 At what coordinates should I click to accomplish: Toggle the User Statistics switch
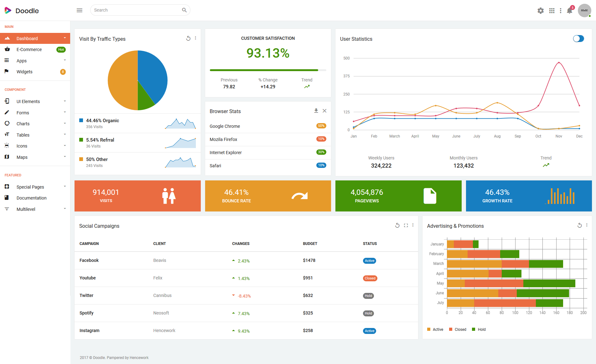click(578, 39)
